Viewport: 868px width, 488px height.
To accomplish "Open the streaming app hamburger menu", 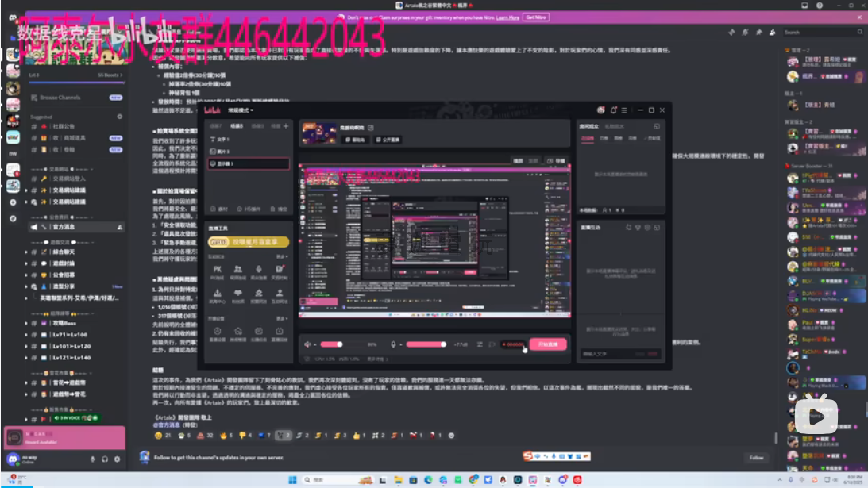I will point(626,110).
